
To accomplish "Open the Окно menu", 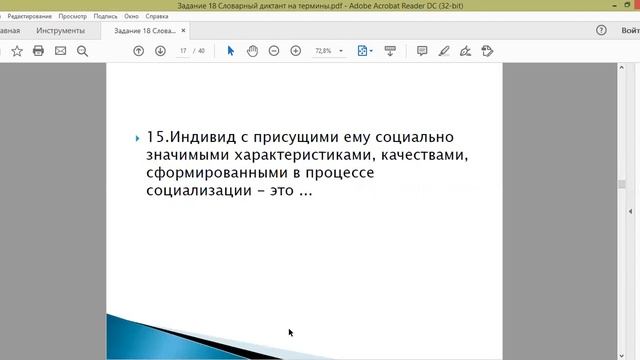I will (131, 16).
